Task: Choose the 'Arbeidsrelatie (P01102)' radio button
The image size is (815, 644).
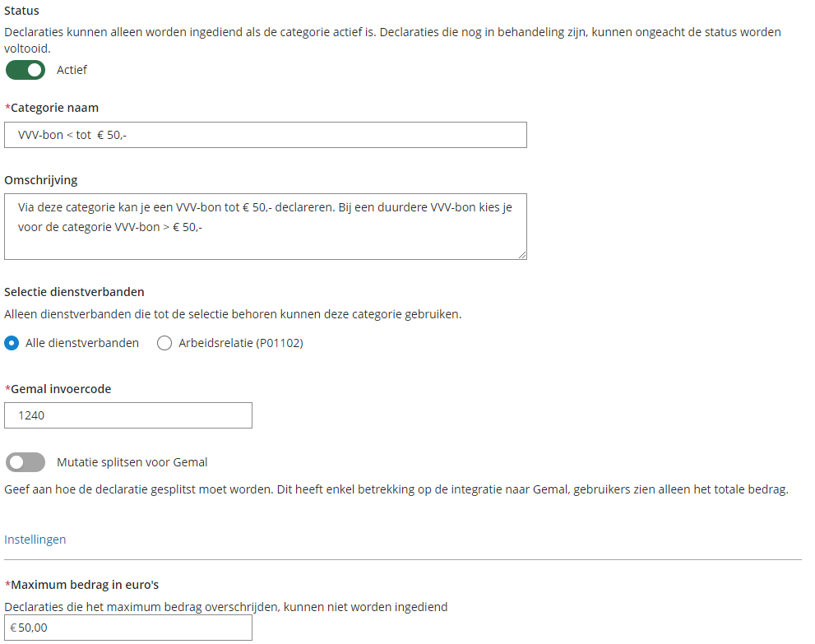Action: pyautogui.click(x=164, y=343)
